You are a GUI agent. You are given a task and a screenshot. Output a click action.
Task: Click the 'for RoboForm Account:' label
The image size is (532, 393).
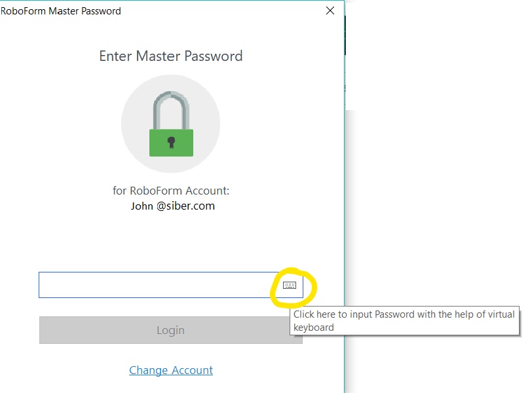coord(171,191)
